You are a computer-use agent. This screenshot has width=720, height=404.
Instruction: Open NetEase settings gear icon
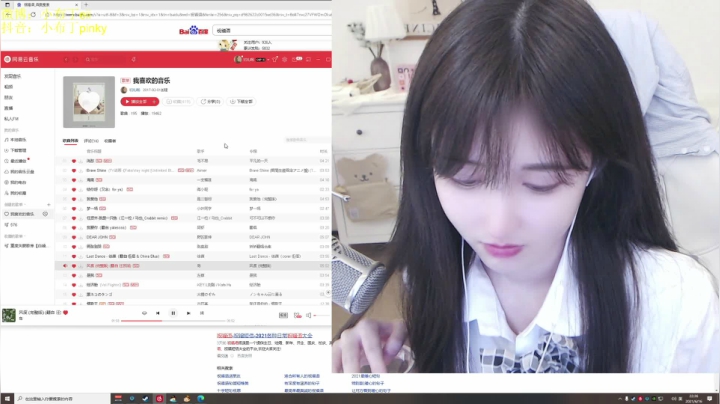tap(285, 59)
